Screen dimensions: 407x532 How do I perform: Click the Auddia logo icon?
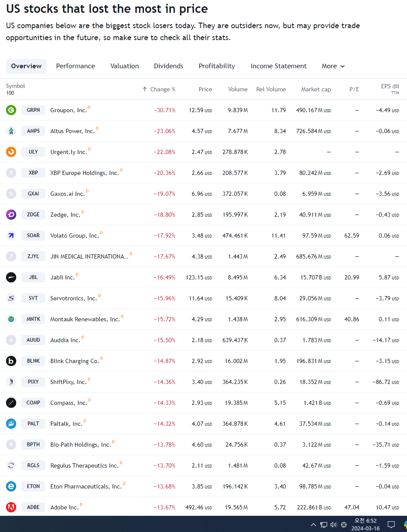(11, 340)
